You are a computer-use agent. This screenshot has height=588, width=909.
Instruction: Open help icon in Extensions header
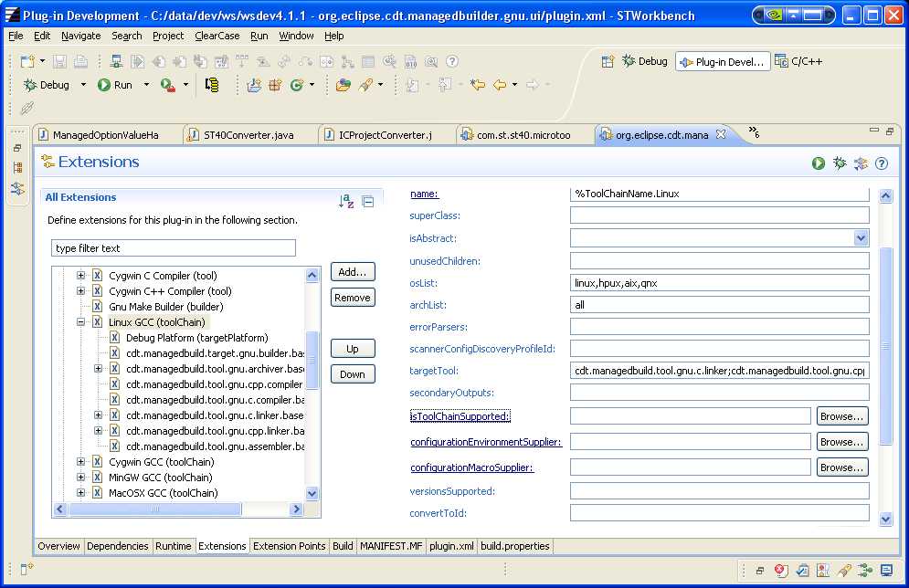pyautogui.click(x=882, y=163)
